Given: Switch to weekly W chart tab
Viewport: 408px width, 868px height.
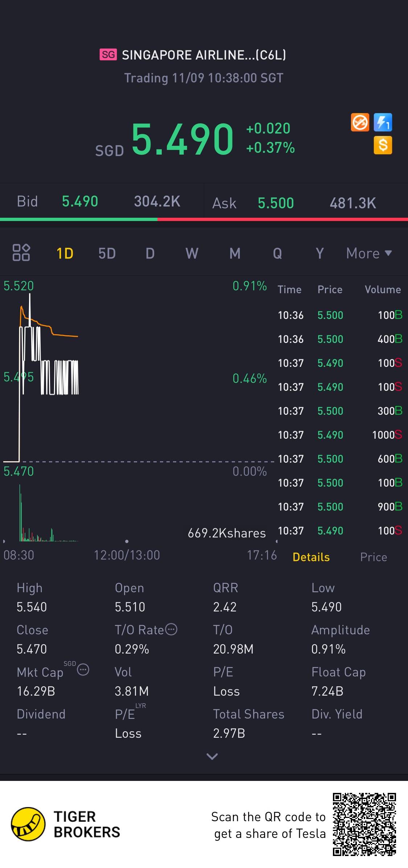Looking at the screenshot, I should point(192,253).
